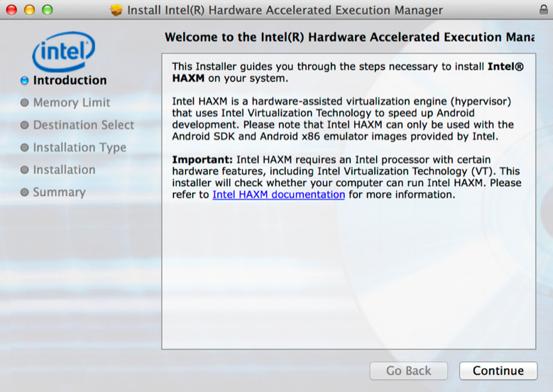Click the bold 'HAXM' text in first paragraph

coord(188,78)
